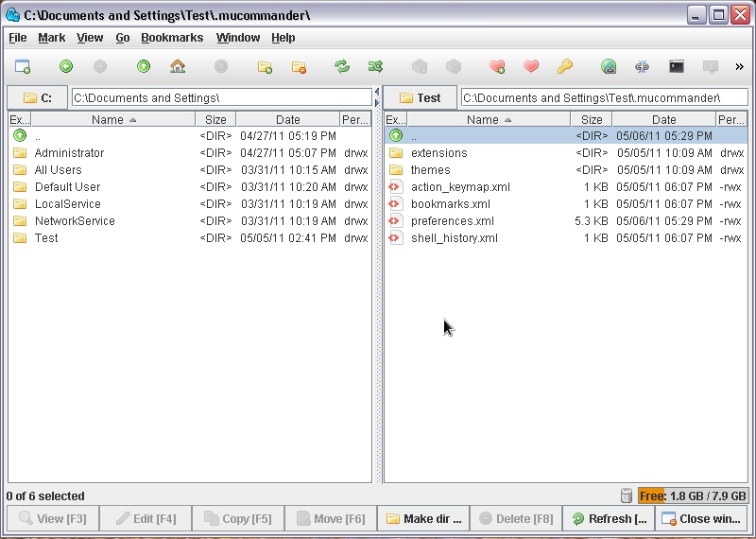Viewport: 756px width, 539px height.
Task: Click the right panel location field
Action: pos(605,98)
